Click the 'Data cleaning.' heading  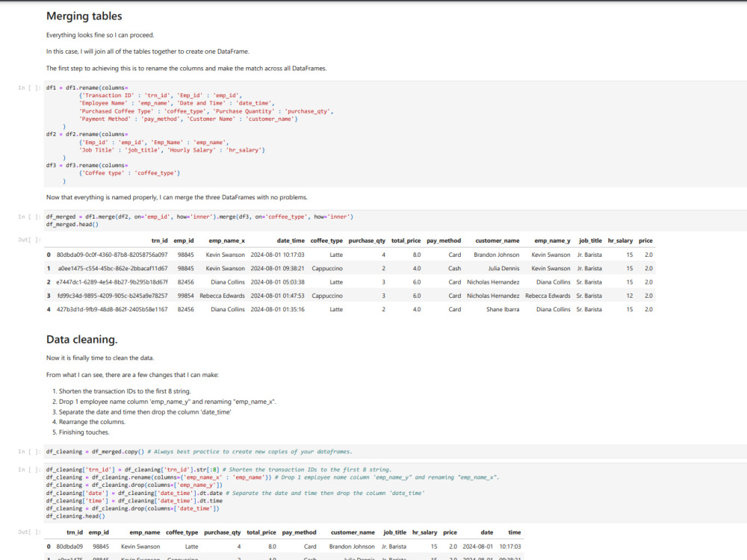tap(82, 340)
